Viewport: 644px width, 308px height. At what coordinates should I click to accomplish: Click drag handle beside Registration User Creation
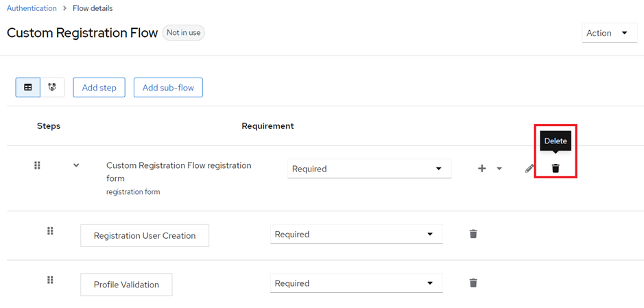pos(50,230)
